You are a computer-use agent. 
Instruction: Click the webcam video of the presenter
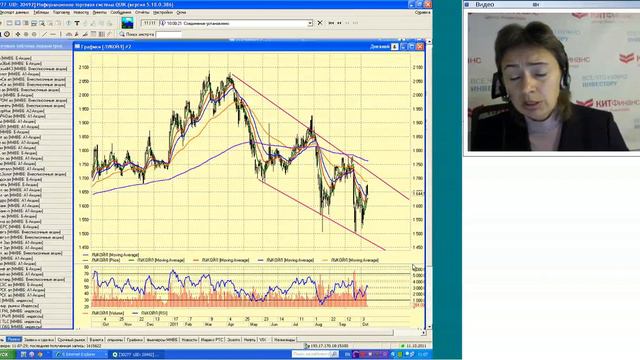[553, 82]
